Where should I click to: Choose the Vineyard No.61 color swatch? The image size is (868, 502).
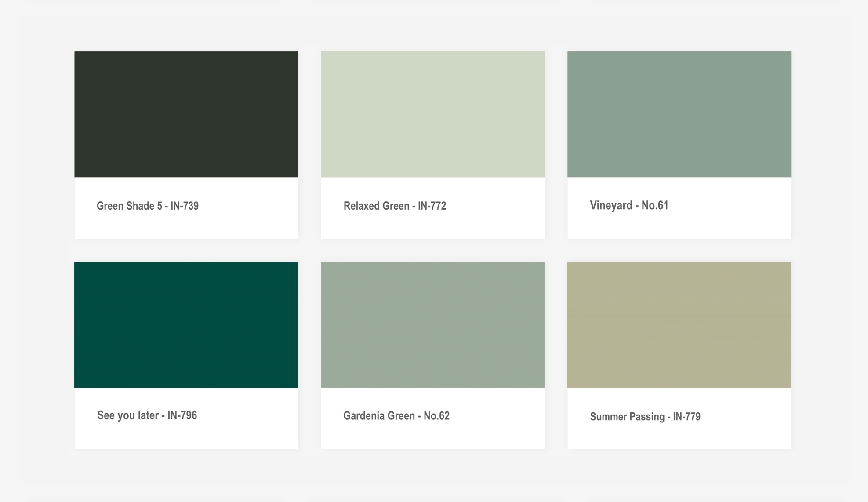click(679, 114)
